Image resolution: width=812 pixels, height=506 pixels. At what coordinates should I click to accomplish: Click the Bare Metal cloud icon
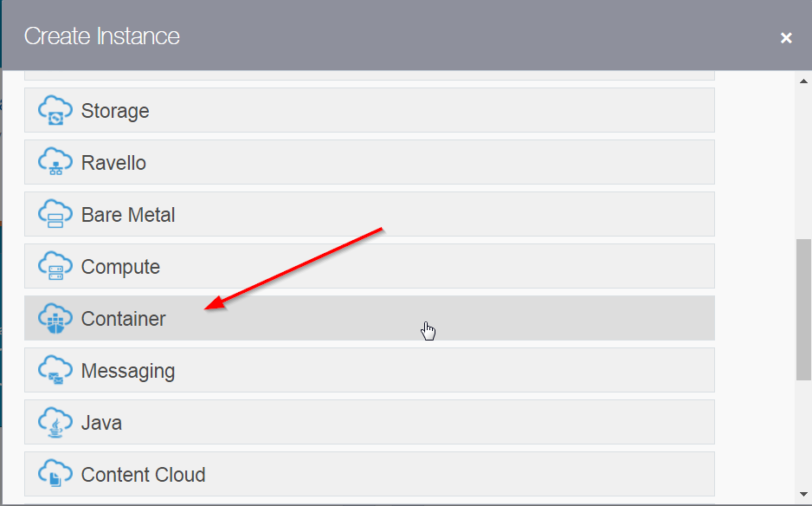(x=55, y=215)
